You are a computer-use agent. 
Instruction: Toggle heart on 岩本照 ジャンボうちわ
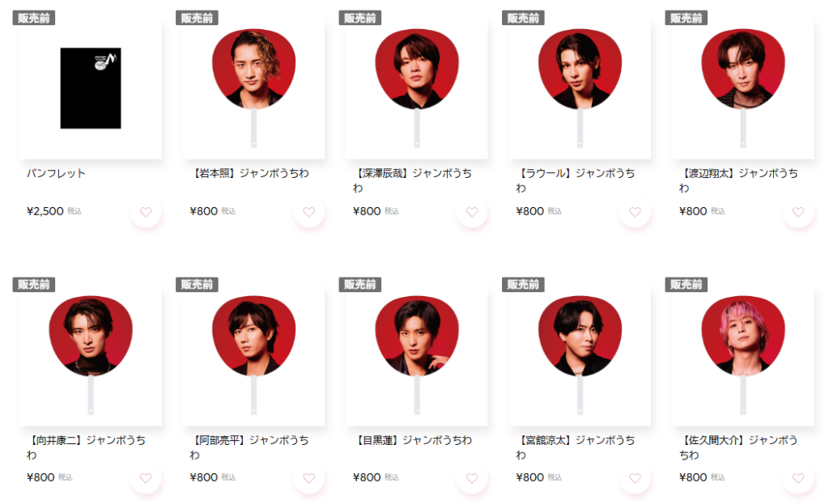click(x=309, y=213)
